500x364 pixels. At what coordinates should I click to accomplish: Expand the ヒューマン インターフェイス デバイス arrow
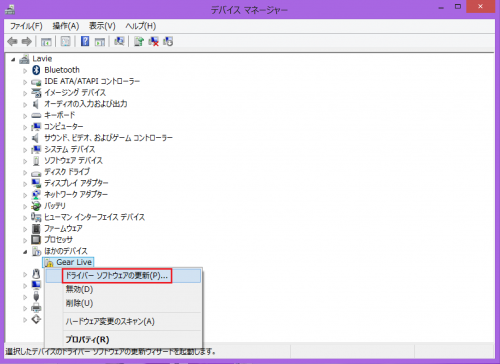coord(25,218)
